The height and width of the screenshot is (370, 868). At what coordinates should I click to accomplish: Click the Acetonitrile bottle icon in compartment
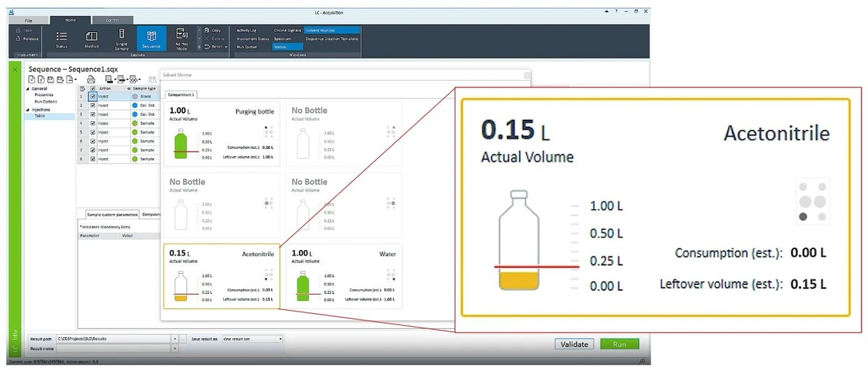181,286
